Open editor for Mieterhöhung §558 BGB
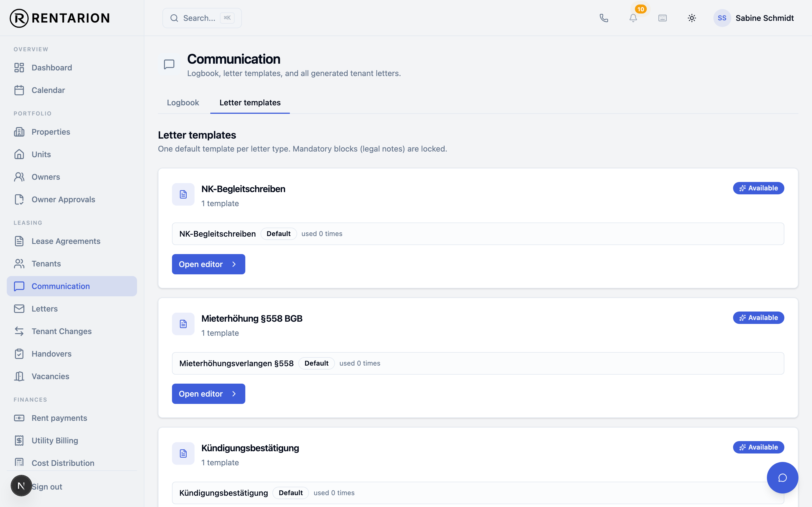The image size is (812, 507). tap(208, 394)
